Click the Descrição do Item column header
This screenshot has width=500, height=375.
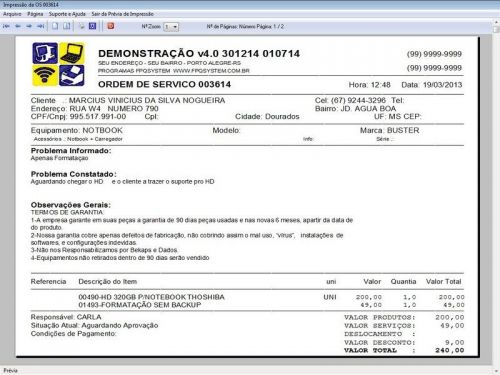108,282
